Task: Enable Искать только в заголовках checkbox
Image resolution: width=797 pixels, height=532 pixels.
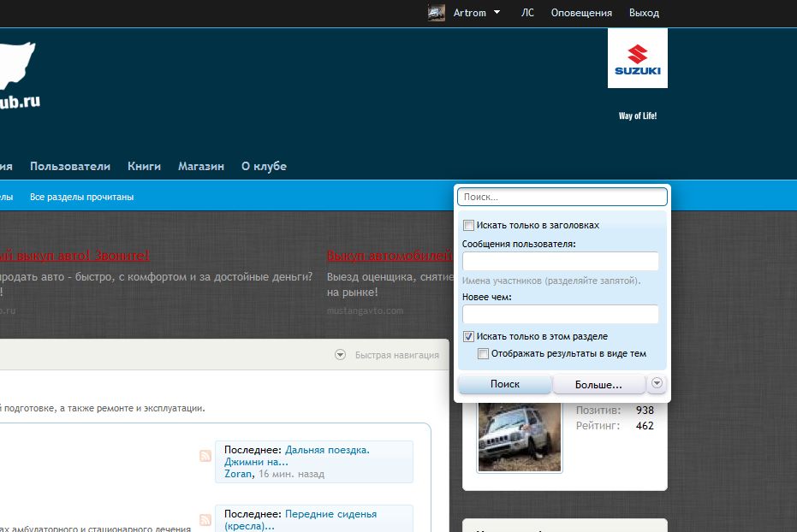Action: coord(468,226)
